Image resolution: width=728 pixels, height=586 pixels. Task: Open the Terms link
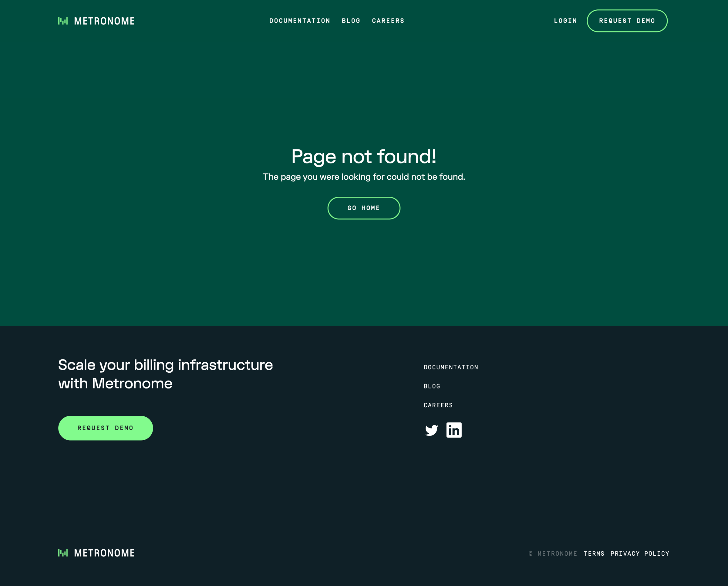click(x=594, y=554)
